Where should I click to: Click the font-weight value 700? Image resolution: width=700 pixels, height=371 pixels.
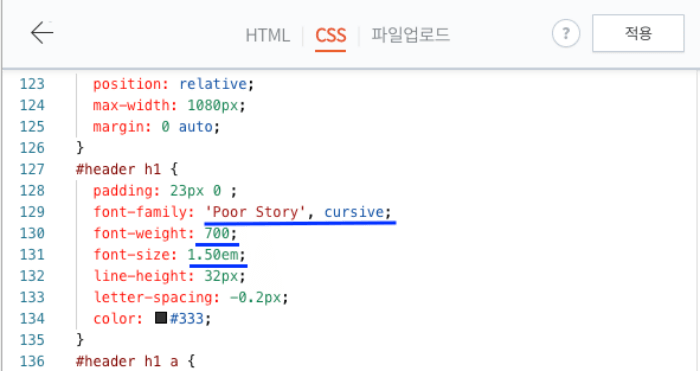217,233
